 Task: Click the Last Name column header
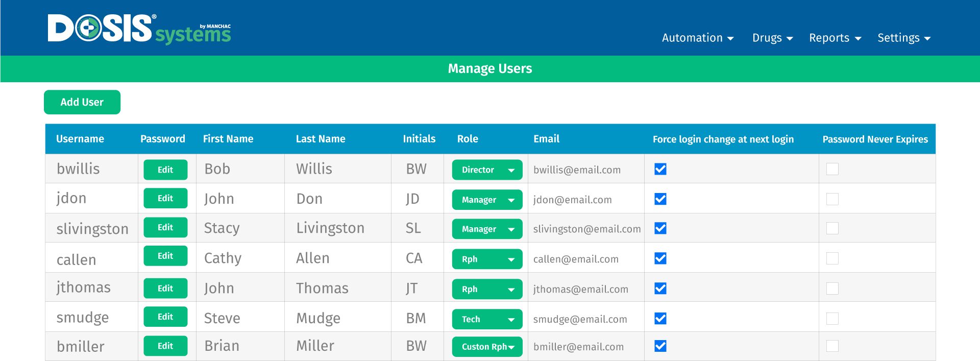pos(321,139)
